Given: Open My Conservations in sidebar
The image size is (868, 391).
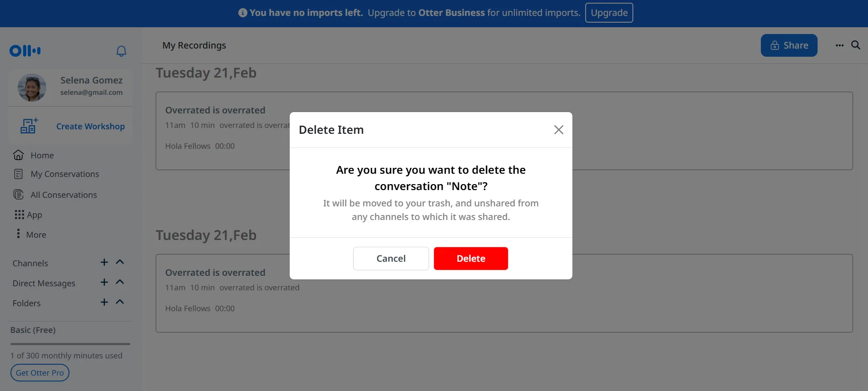Looking at the screenshot, I should click(64, 174).
